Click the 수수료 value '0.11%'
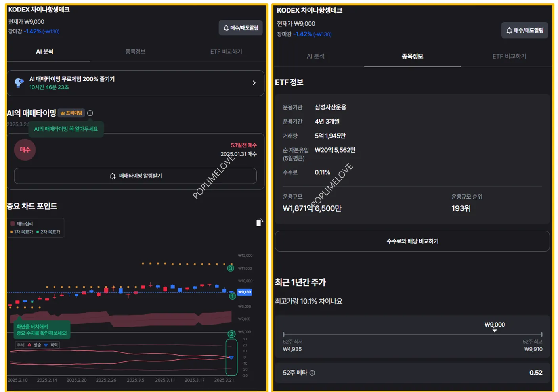Image resolution: width=558 pixels, height=392 pixels. point(322,172)
